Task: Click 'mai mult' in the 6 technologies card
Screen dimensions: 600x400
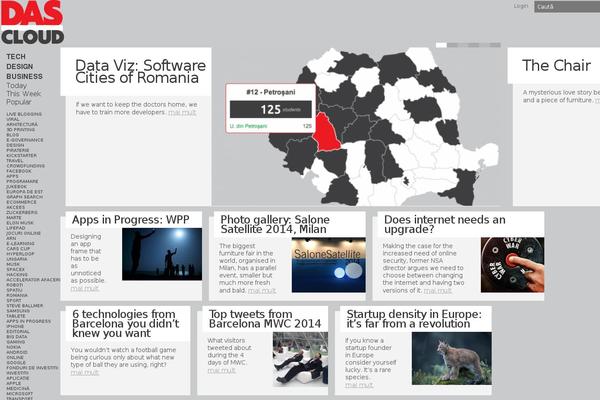Action: coord(85,372)
